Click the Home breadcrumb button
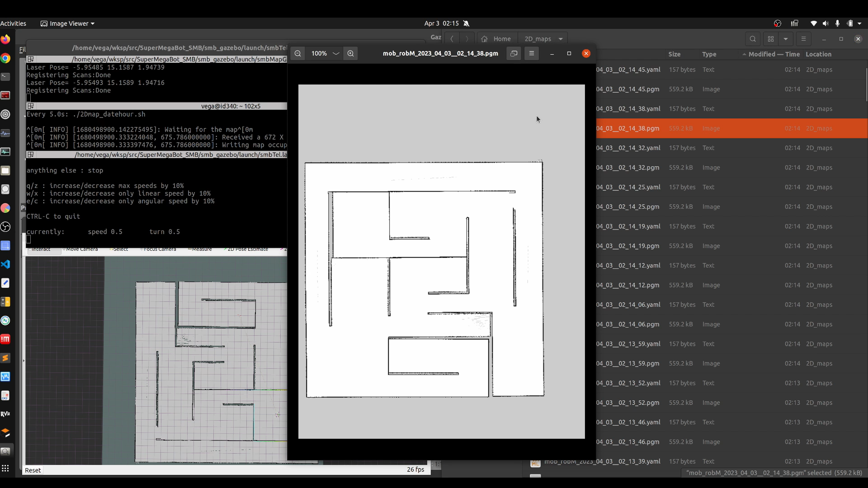Image resolution: width=868 pixels, height=488 pixels. 496,39
